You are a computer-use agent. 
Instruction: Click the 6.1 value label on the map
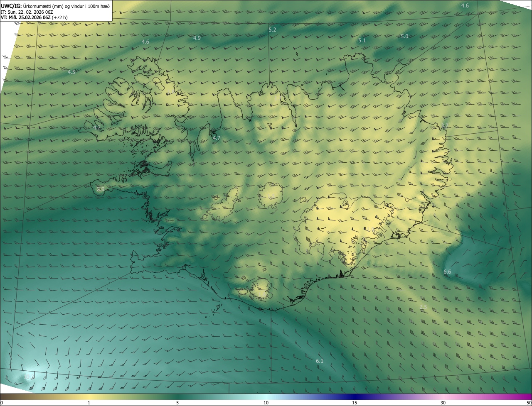pos(320,361)
